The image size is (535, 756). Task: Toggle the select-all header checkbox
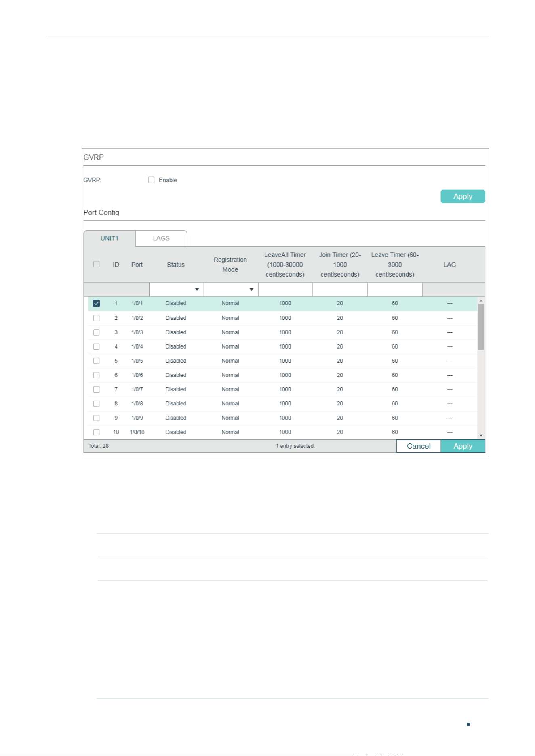(96, 264)
